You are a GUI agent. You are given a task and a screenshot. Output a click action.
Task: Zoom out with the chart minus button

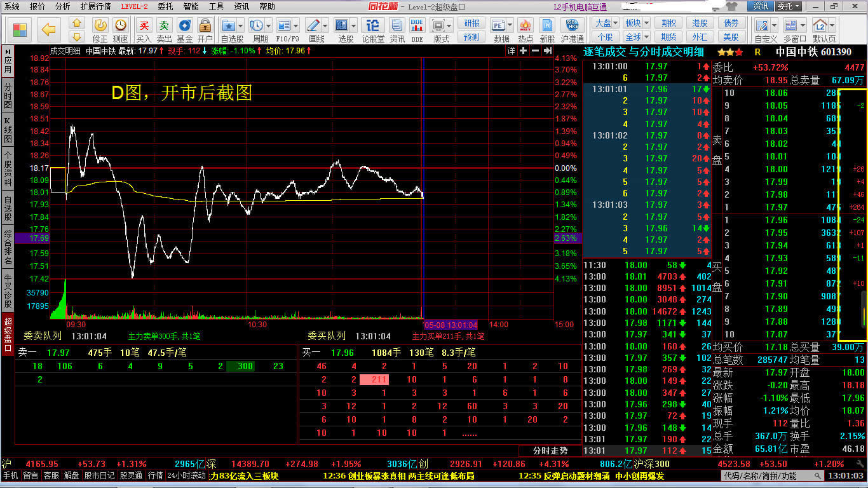tap(534, 51)
